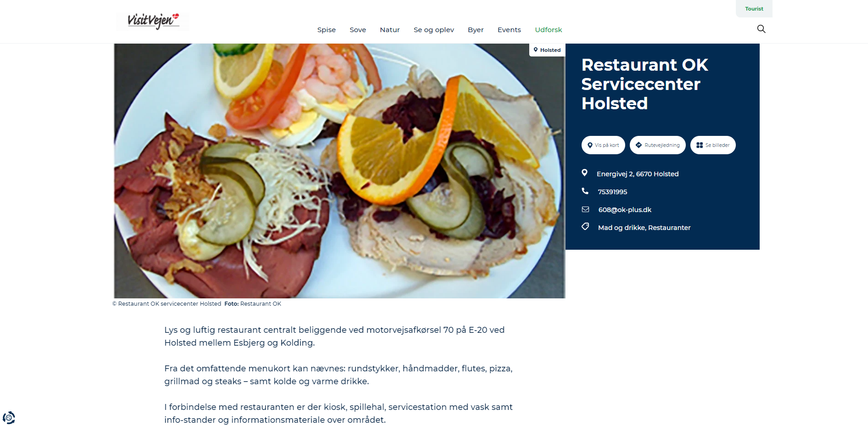The width and height of the screenshot is (868, 426).
Task: Open the Spise menu
Action: click(x=326, y=30)
